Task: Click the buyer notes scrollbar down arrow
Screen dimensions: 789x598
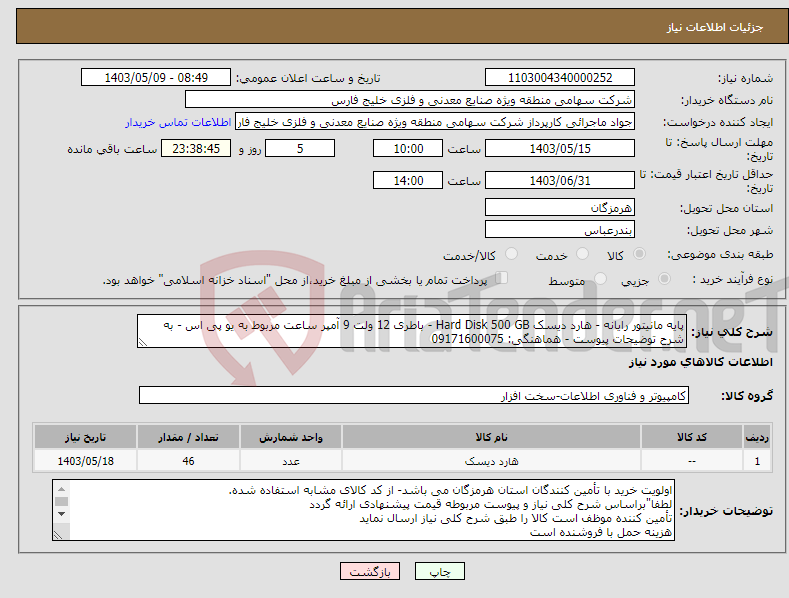Action: 61,514
